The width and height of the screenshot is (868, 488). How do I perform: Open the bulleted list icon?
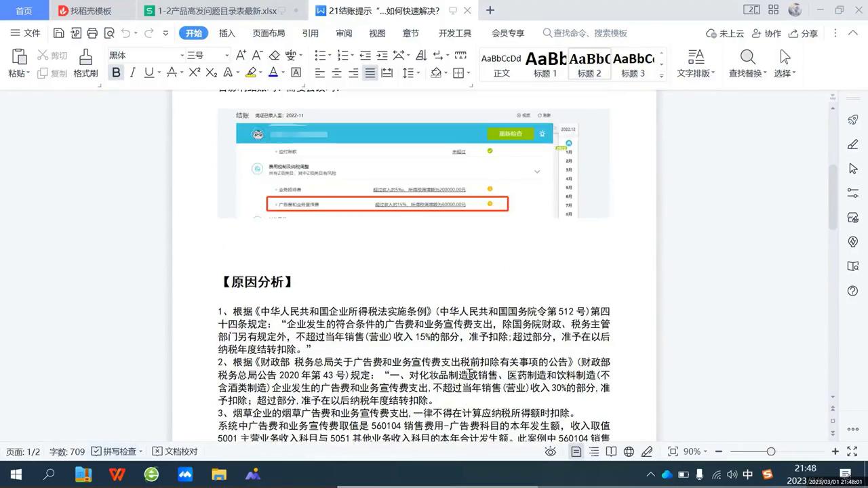pyautogui.click(x=319, y=56)
